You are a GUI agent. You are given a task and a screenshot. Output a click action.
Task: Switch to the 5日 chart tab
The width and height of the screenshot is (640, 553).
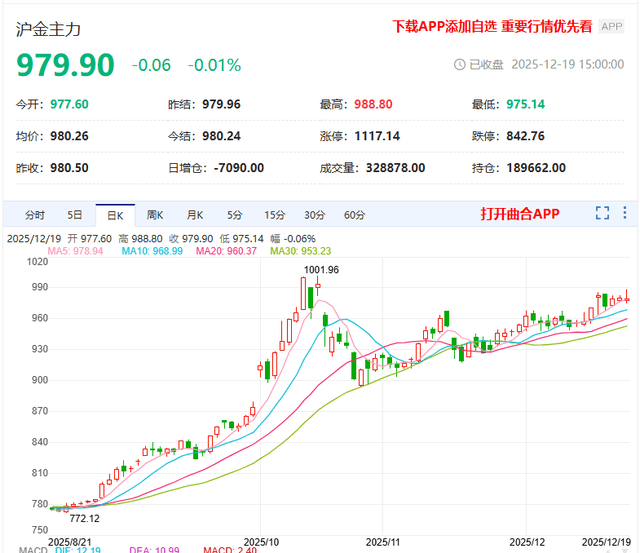pyautogui.click(x=75, y=215)
